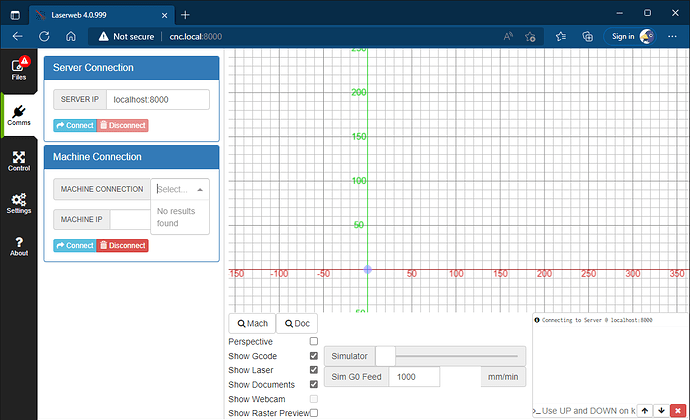Screen dimensions: 690x420
Task: Switch to the Comms tab
Action: pos(19,115)
